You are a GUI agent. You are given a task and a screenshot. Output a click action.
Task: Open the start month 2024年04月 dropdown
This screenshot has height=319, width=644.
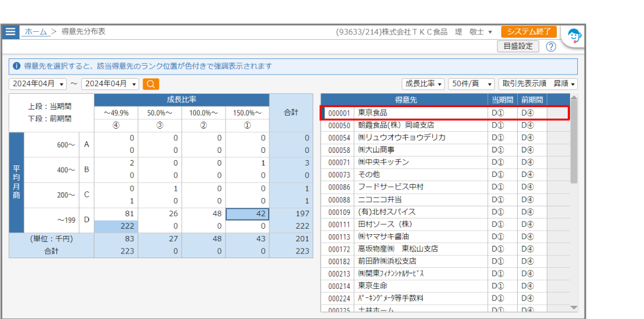[x=37, y=84]
